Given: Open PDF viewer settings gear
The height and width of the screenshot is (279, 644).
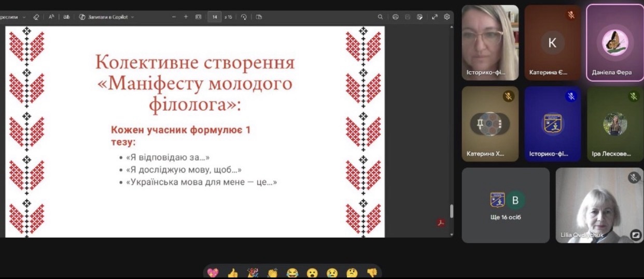Looking at the screenshot, I should [x=447, y=17].
